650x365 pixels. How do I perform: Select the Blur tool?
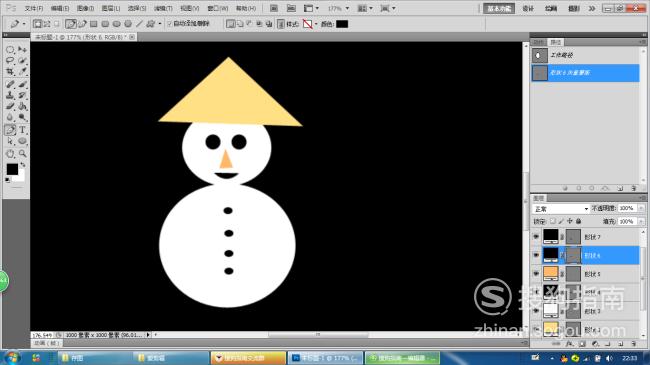coord(10,117)
